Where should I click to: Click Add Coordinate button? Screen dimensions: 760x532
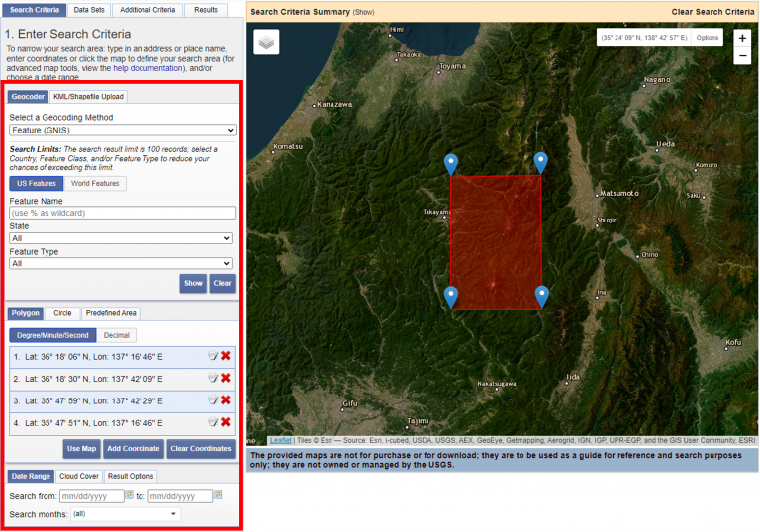134,449
